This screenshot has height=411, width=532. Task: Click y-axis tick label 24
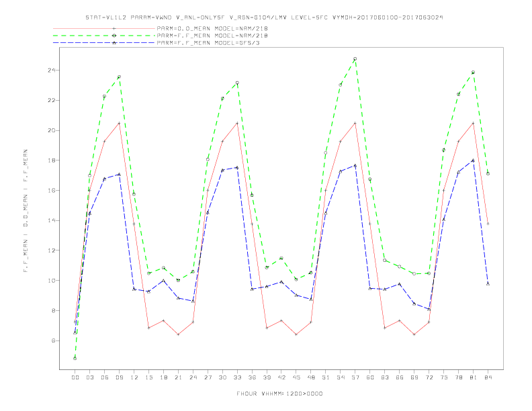pyautogui.click(x=52, y=71)
